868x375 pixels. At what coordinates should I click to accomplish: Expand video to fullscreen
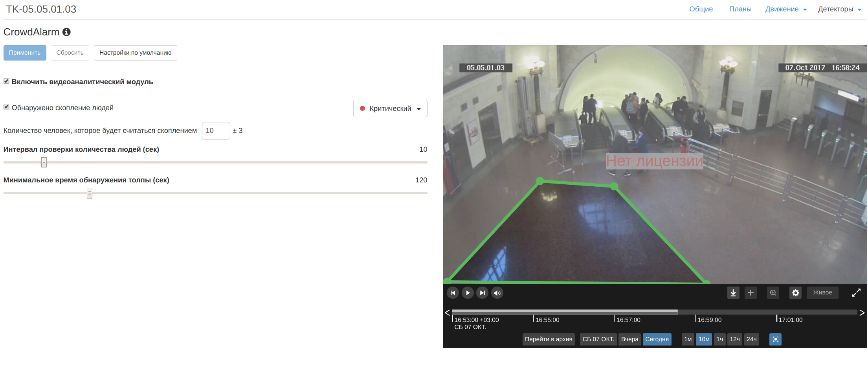click(856, 293)
